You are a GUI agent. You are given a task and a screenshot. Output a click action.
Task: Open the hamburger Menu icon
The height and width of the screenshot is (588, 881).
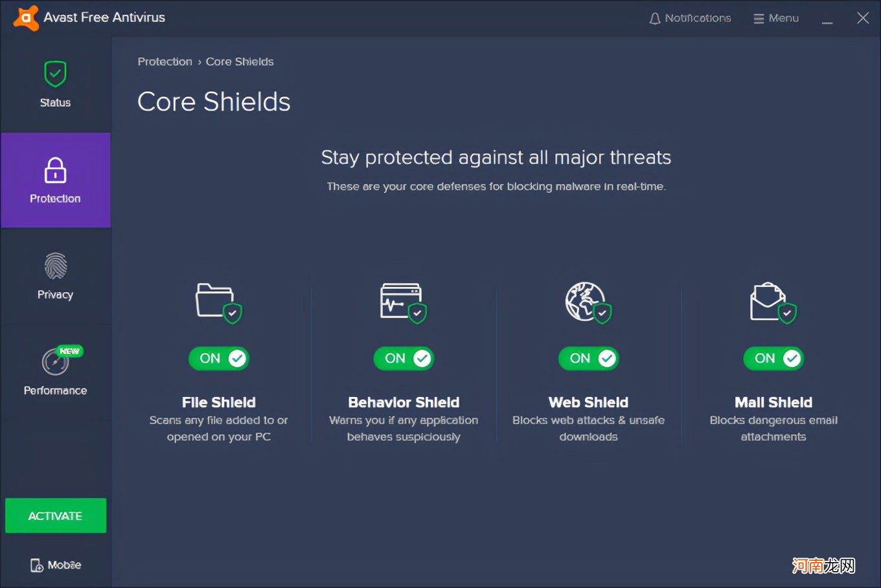[x=759, y=19]
